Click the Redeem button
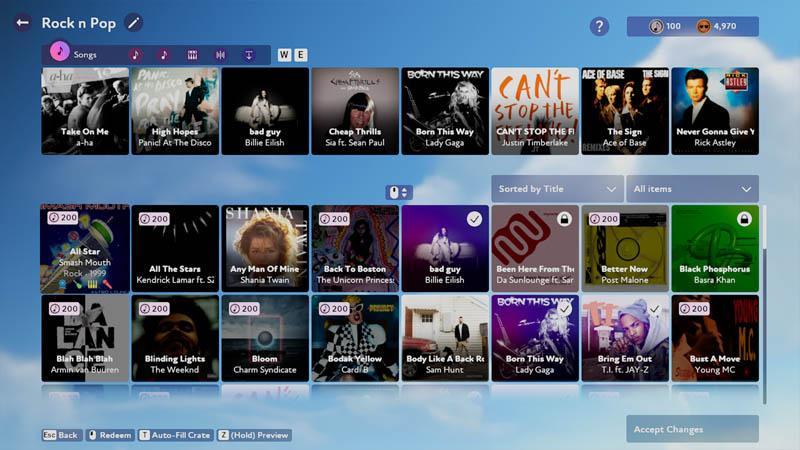The height and width of the screenshot is (450, 800). click(x=110, y=435)
